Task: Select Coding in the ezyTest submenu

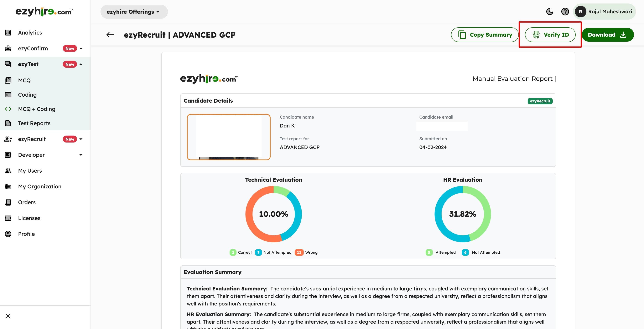Action: pos(45,95)
